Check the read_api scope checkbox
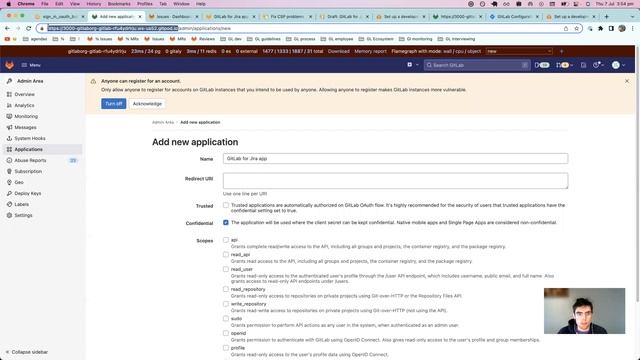This screenshot has width=640, height=360. pos(226,254)
